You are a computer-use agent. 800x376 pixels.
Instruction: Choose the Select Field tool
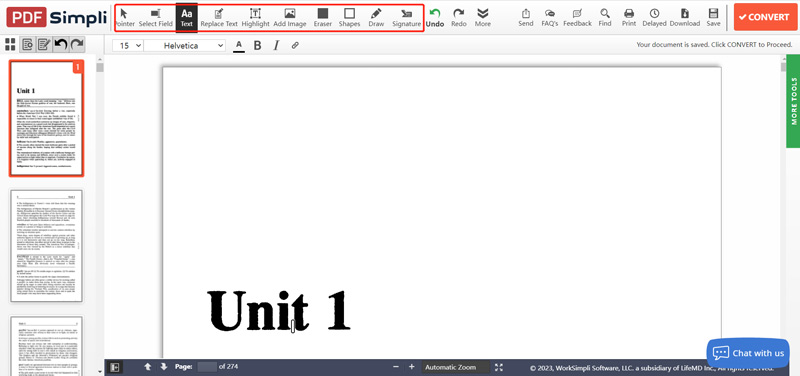pos(156,17)
